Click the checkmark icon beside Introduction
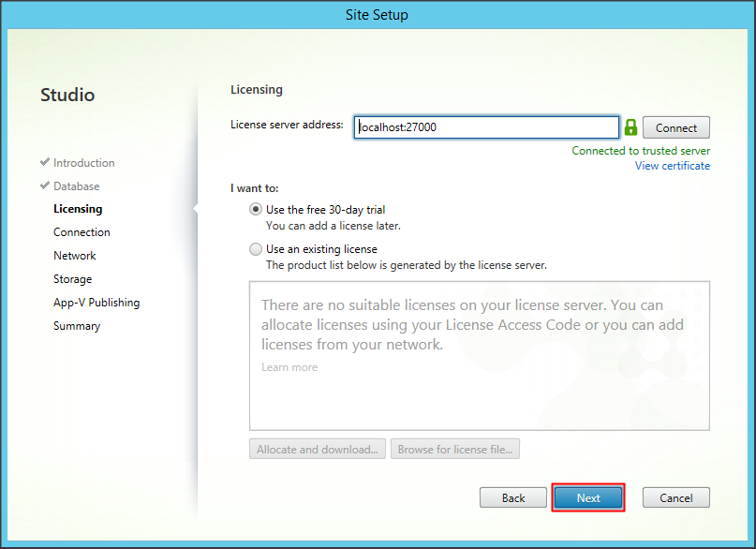The image size is (756, 549). click(45, 163)
